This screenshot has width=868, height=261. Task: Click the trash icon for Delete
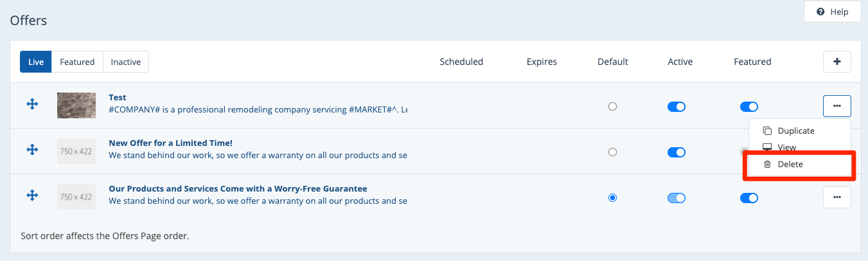pos(766,165)
